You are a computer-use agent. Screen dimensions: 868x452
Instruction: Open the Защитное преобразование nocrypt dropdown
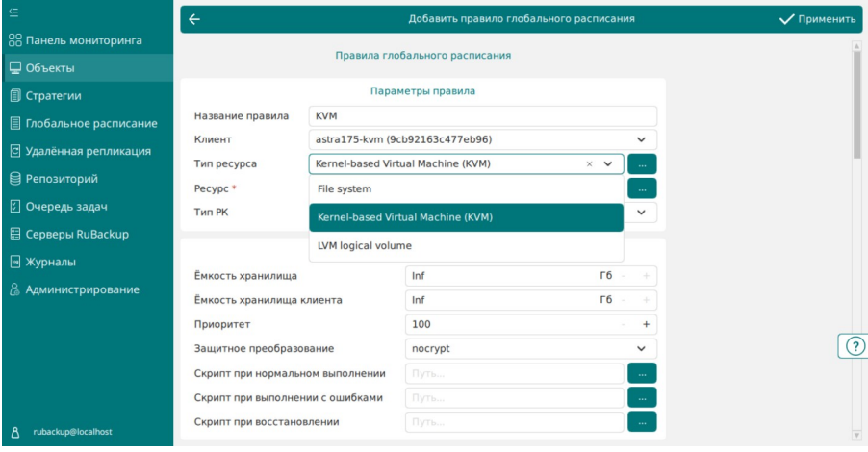[x=531, y=348]
